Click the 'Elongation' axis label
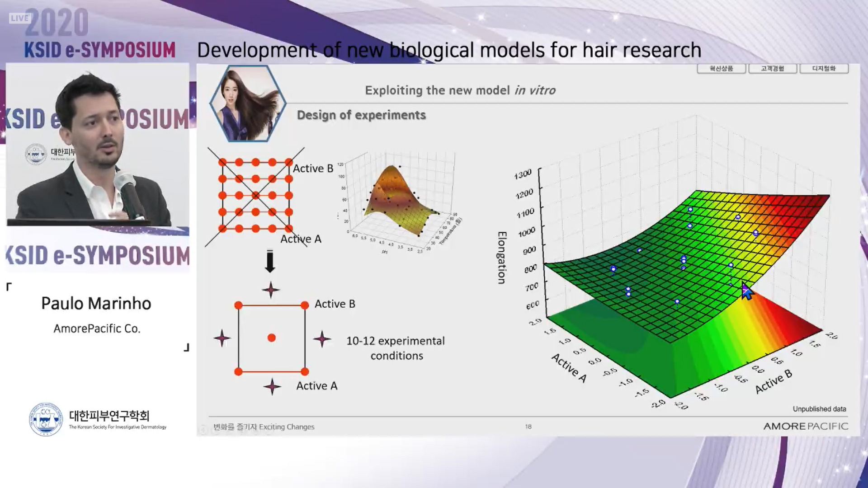The height and width of the screenshot is (488, 868). pyautogui.click(x=501, y=258)
